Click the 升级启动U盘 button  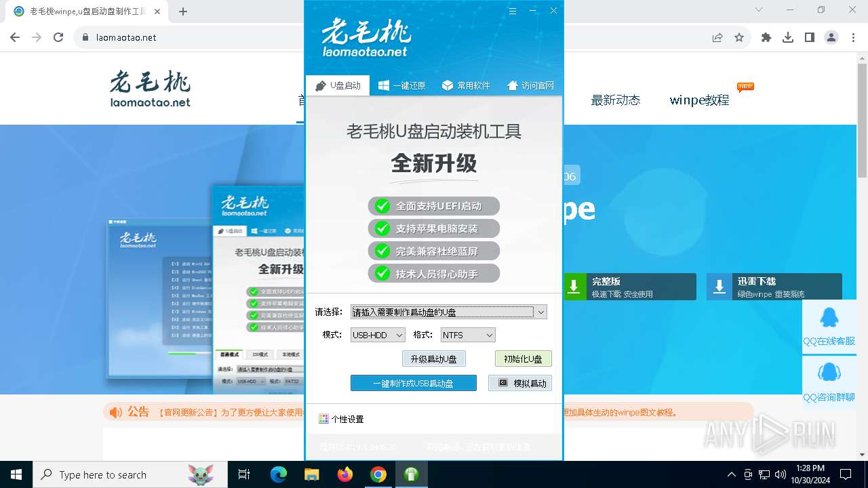pyautogui.click(x=433, y=359)
